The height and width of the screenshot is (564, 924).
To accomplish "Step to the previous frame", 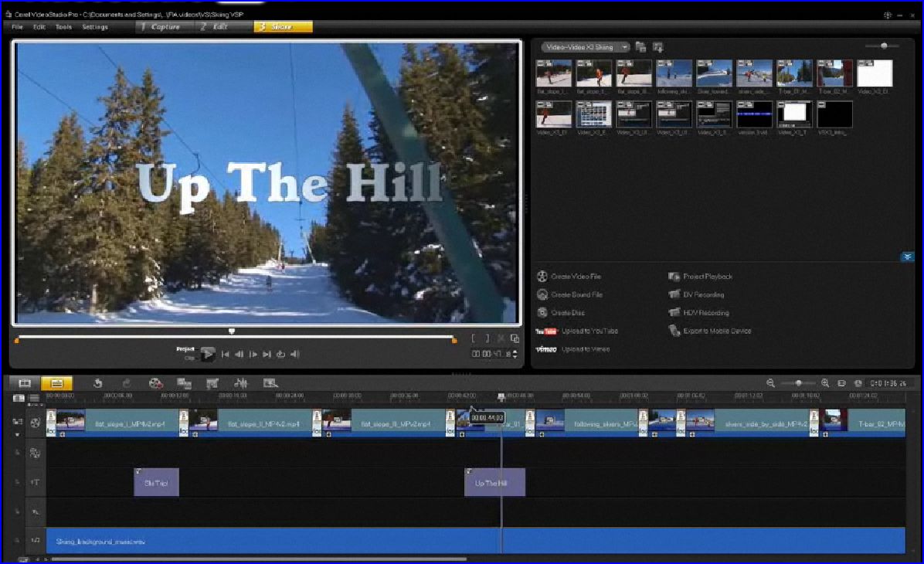I will point(239,354).
